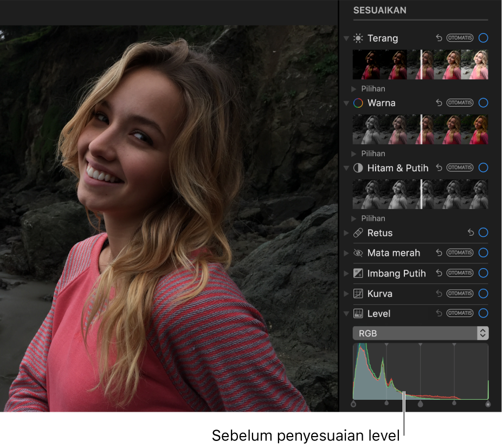
Task: Enable the Kurva adjustment circle
Action: (483, 294)
